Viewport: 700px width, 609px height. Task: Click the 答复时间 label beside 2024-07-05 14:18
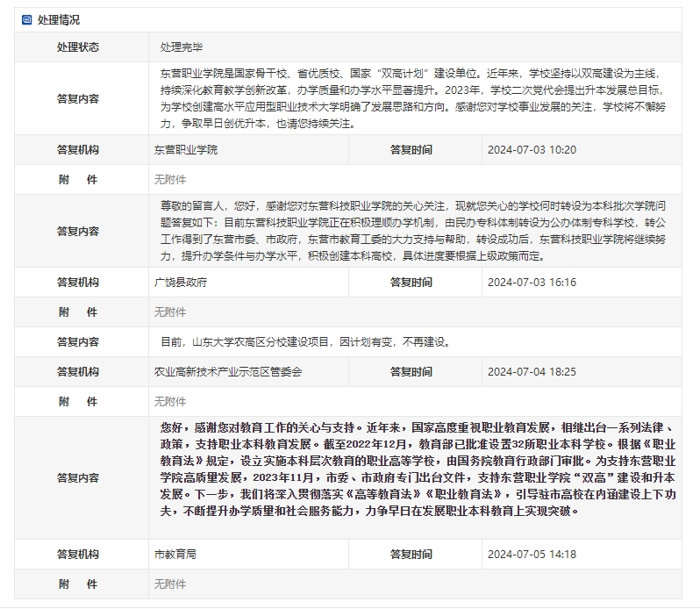tap(411, 555)
